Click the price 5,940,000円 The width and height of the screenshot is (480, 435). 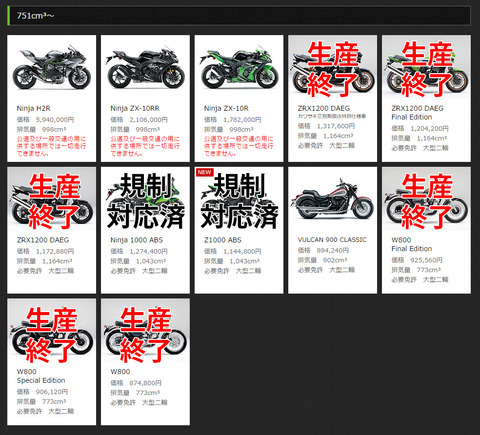pos(55,119)
